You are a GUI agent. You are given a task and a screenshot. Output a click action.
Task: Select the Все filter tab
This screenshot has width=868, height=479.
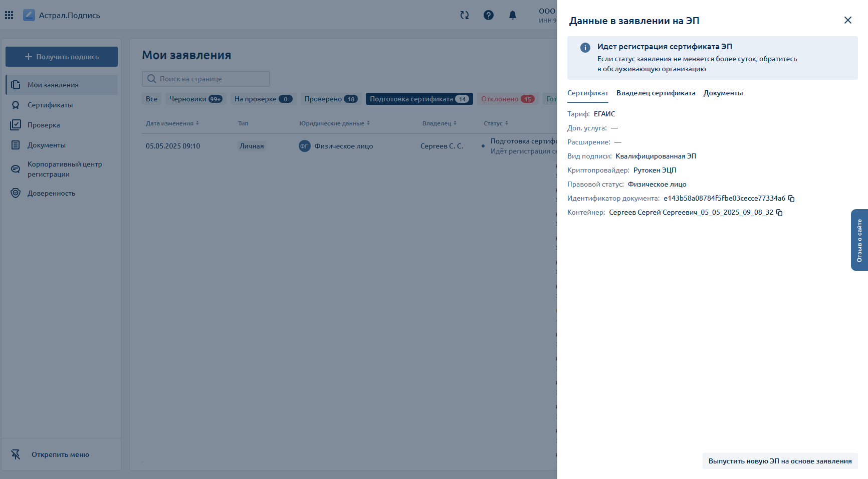[151, 99]
